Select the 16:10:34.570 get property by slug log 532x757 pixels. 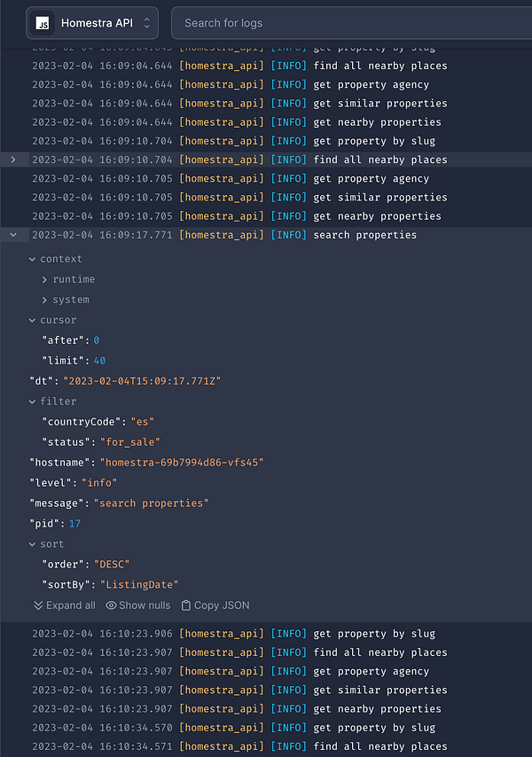click(x=266, y=728)
